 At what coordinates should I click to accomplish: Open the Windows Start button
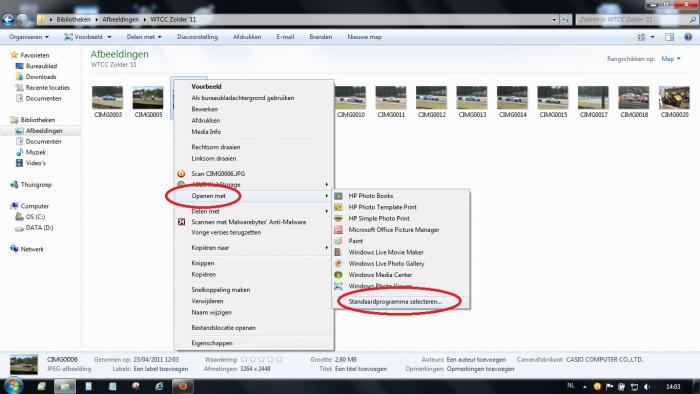(x=13, y=386)
